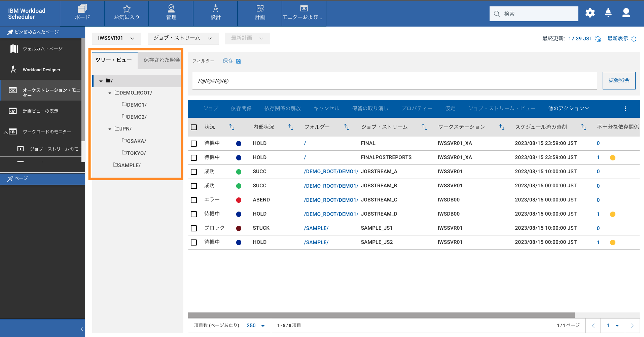The image size is (644, 337).
Task: Click the 拡張照会 advanced query button
Action: tap(619, 81)
